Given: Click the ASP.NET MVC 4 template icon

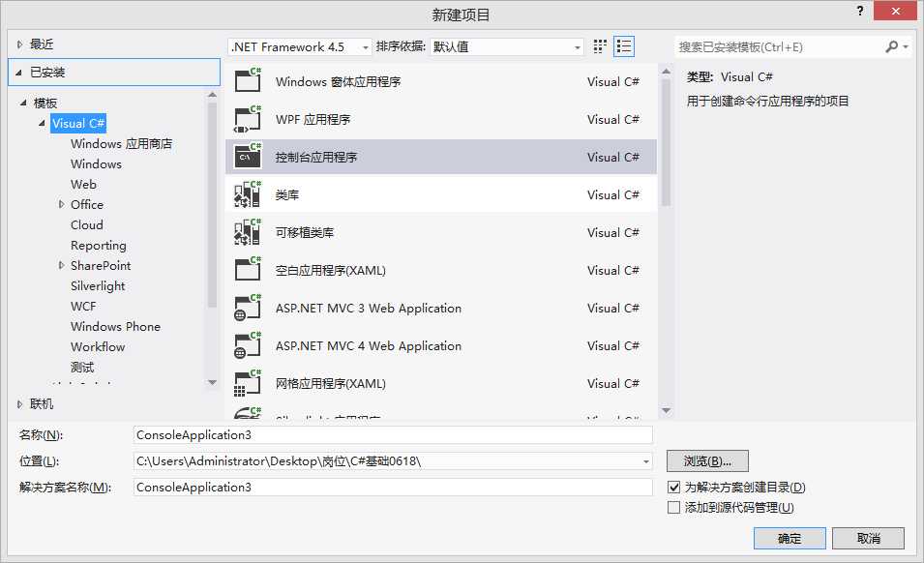Looking at the screenshot, I should click(248, 345).
